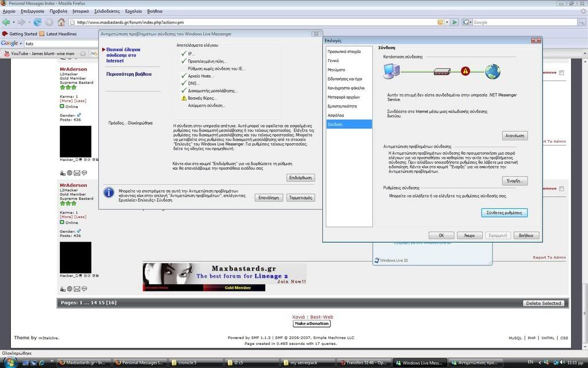
Task: Click the Delete Selected button
Action: pos(544,303)
